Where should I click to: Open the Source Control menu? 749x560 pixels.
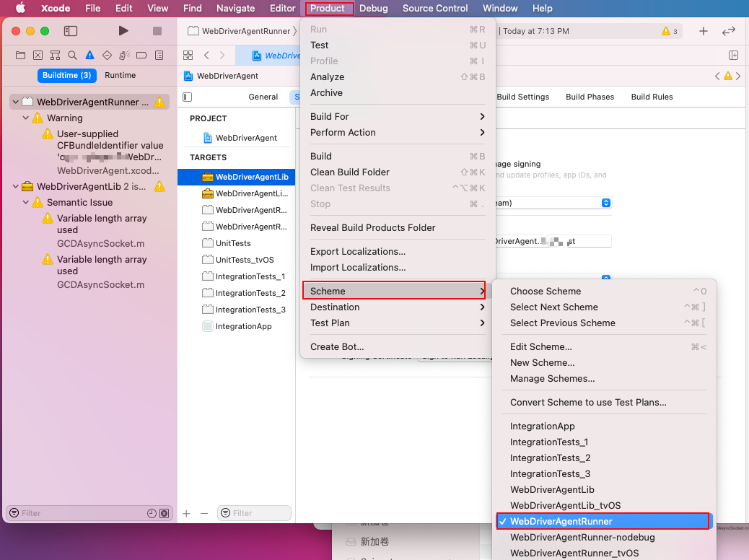tap(435, 8)
